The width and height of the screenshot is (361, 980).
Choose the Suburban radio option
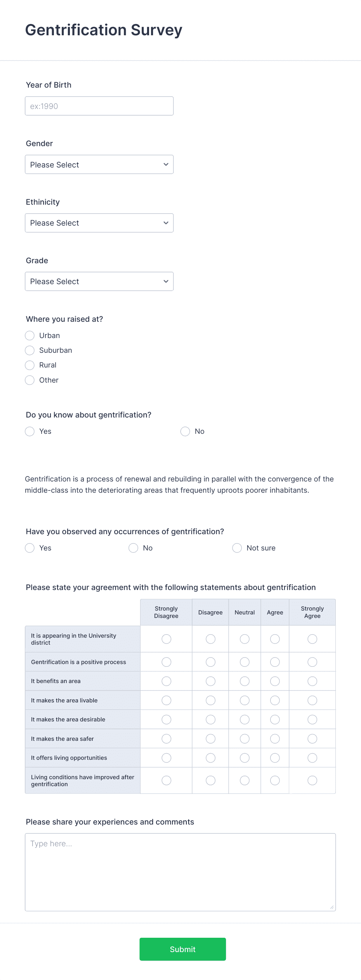click(30, 350)
